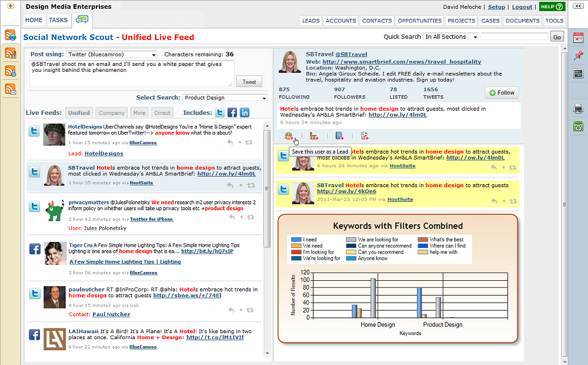
Task: Open the CONTACTS section
Action: point(377,21)
